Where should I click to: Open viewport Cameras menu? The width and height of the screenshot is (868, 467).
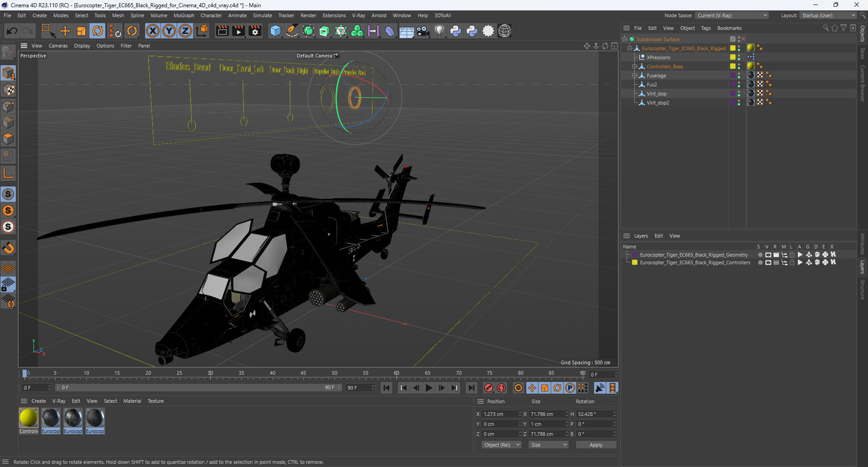(x=58, y=46)
